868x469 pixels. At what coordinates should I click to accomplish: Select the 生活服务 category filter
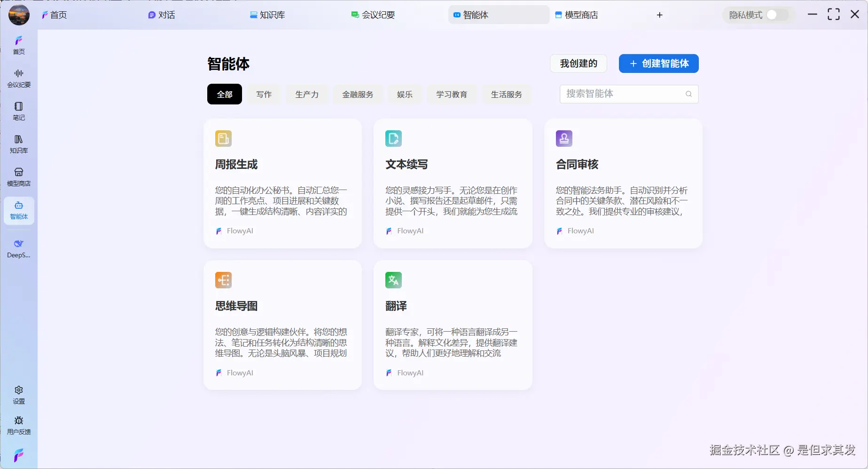pyautogui.click(x=506, y=94)
